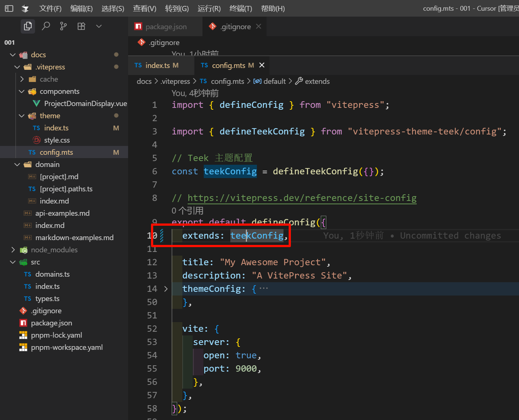The height and width of the screenshot is (420, 519).
Task: Click the .vitepress breadcrumb segment
Action: pyautogui.click(x=175, y=81)
